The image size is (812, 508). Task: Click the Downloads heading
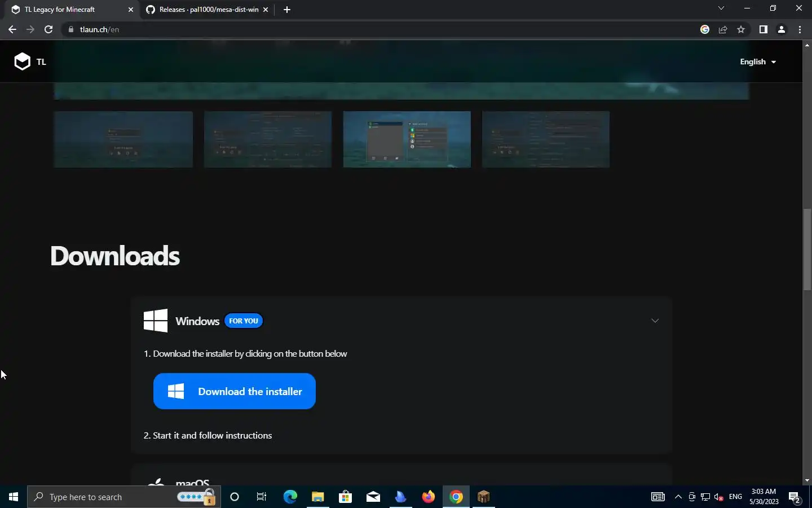tap(115, 256)
